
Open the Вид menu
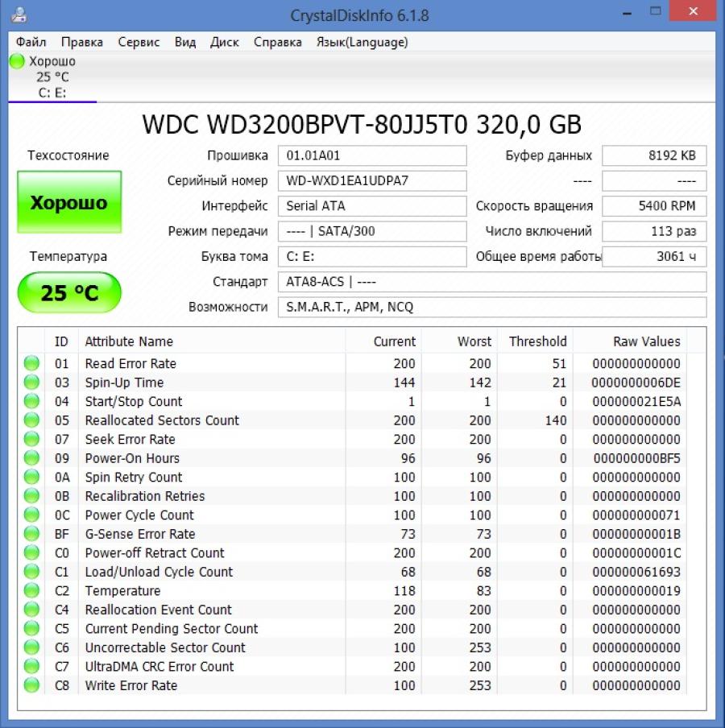pos(184,42)
